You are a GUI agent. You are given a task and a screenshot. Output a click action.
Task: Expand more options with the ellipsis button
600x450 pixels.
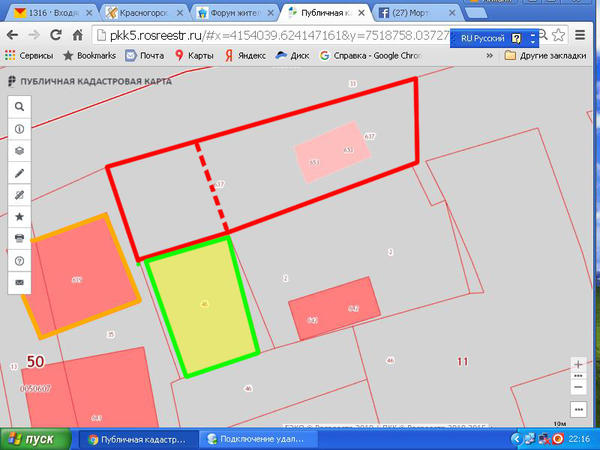[578, 410]
